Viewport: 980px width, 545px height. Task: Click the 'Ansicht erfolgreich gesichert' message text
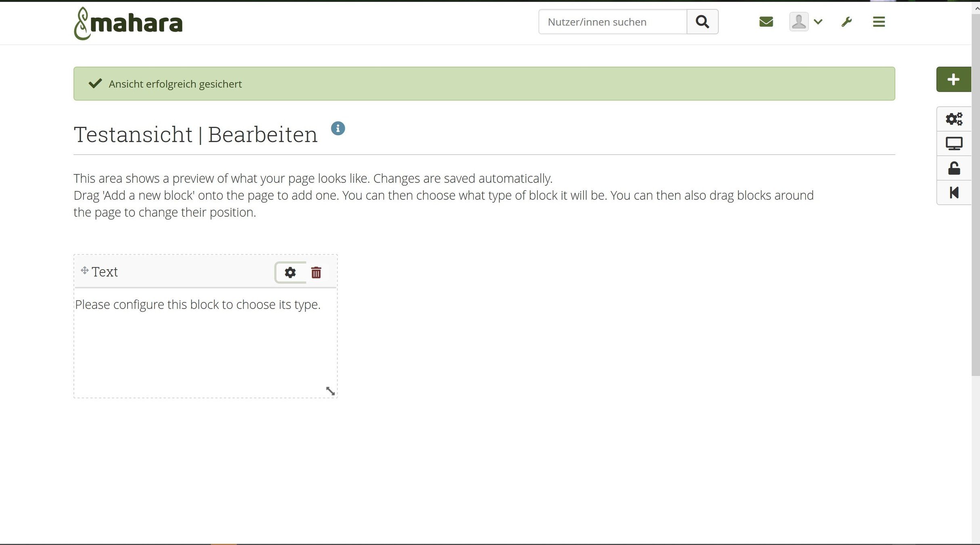click(x=175, y=84)
